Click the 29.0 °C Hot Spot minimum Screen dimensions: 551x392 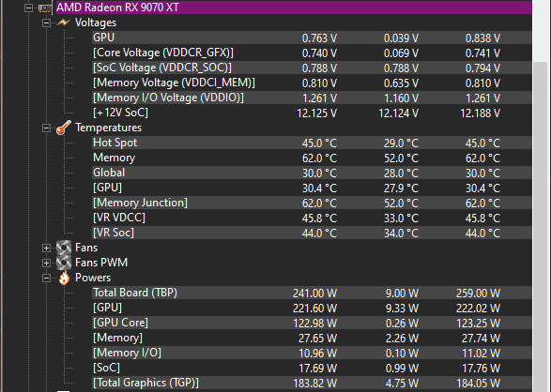point(401,143)
